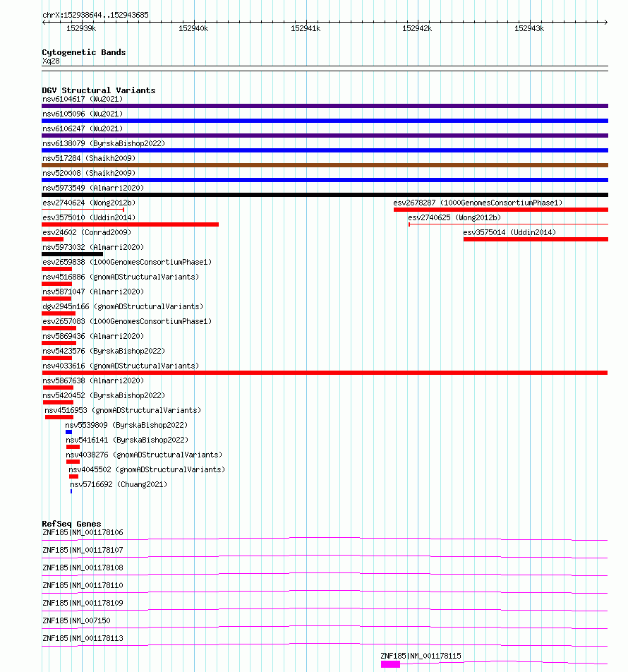Click nsv4033616 (gnomADStructuralVariants) label

(x=121, y=366)
